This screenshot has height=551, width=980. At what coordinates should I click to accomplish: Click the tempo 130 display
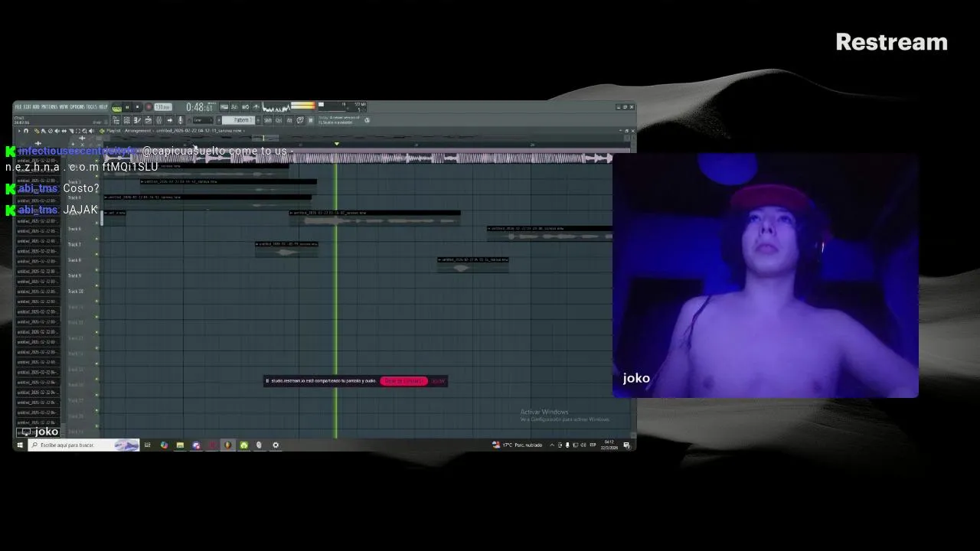pyautogui.click(x=163, y=107)
